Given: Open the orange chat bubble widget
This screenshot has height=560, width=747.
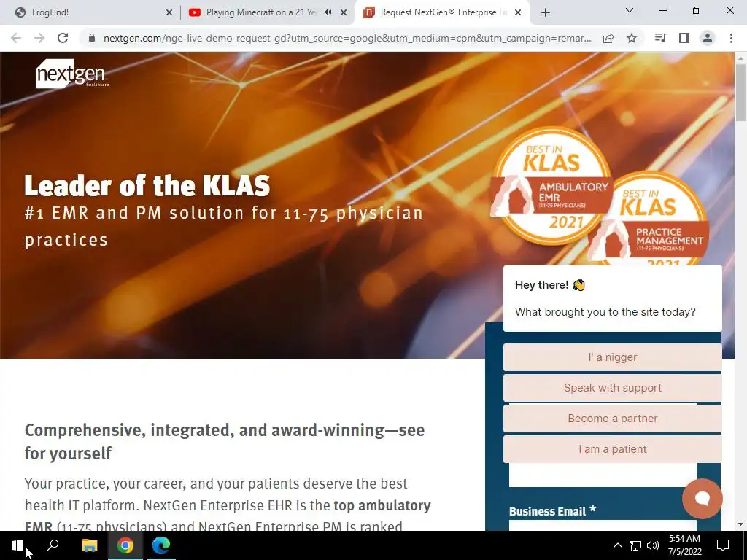Looking at the screenshot, I should (x=703, y=499).
